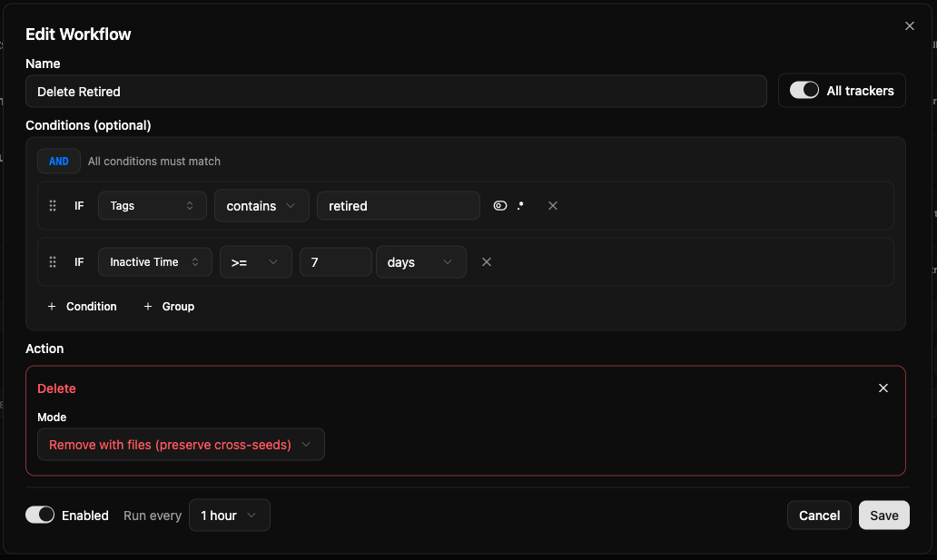Add a new condition Group

tap(169, 307)
